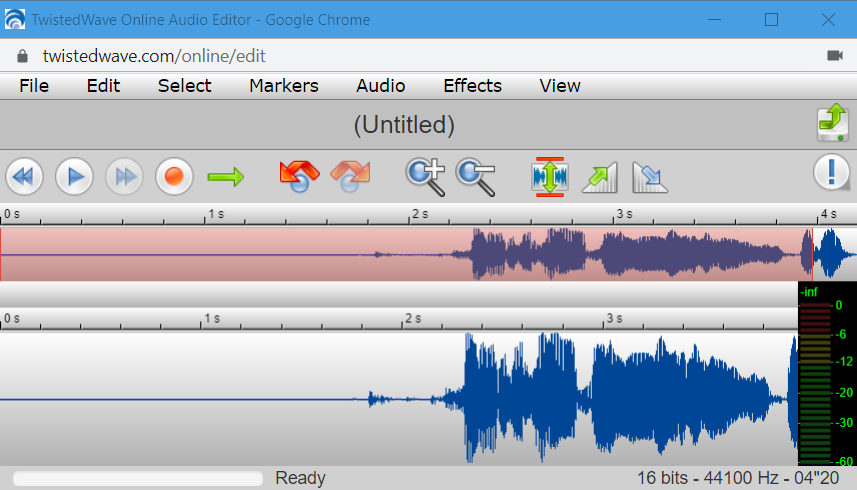The image size is (857, 490).
Task: Open the File menu
Action: [x=34, y=85]
